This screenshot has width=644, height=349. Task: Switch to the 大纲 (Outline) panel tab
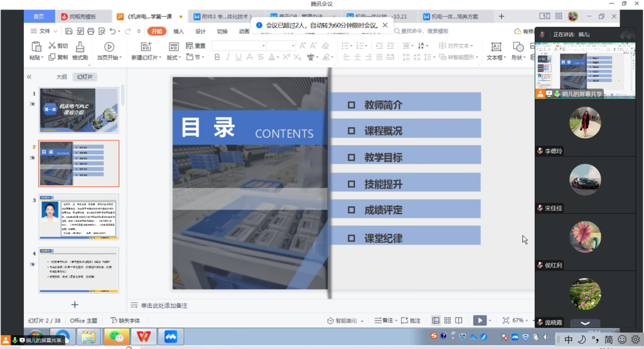(x=61, y=77)
